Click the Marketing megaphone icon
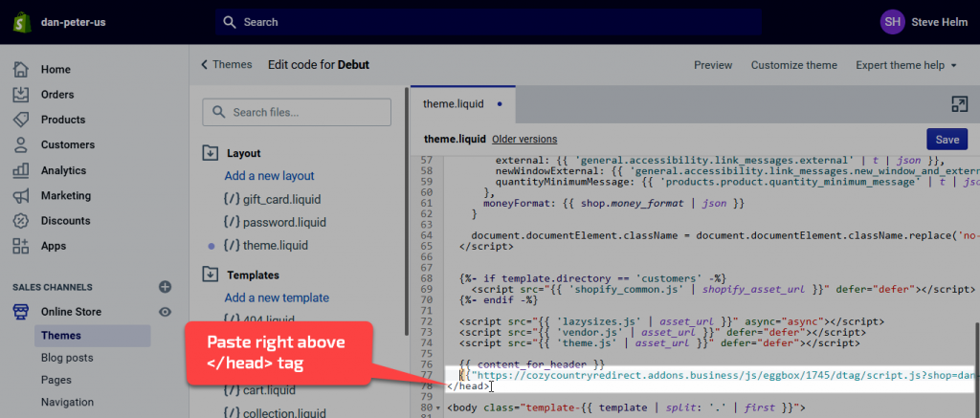The width and height of the screenshot is (980, 418). tap(21, 195)
